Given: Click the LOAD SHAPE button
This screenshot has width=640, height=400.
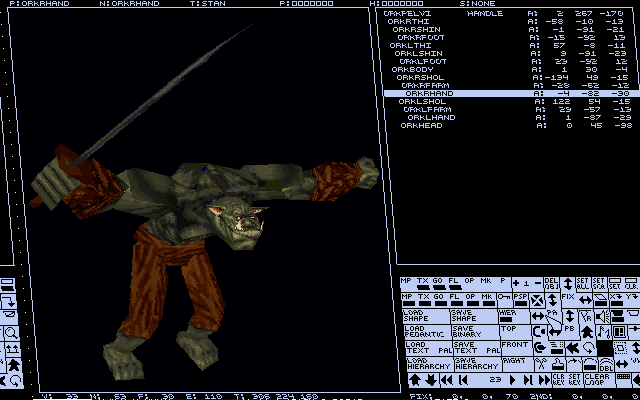Looking at the screenshot, I should click(426, 316).
